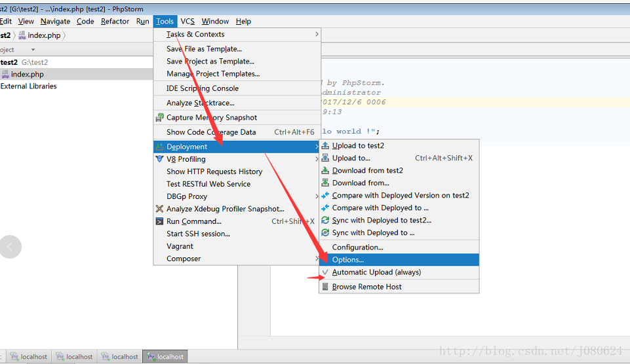Screen dimensions: 630x364
Task: Select the Vagrant menu entry
Action: tap(237, 246)
